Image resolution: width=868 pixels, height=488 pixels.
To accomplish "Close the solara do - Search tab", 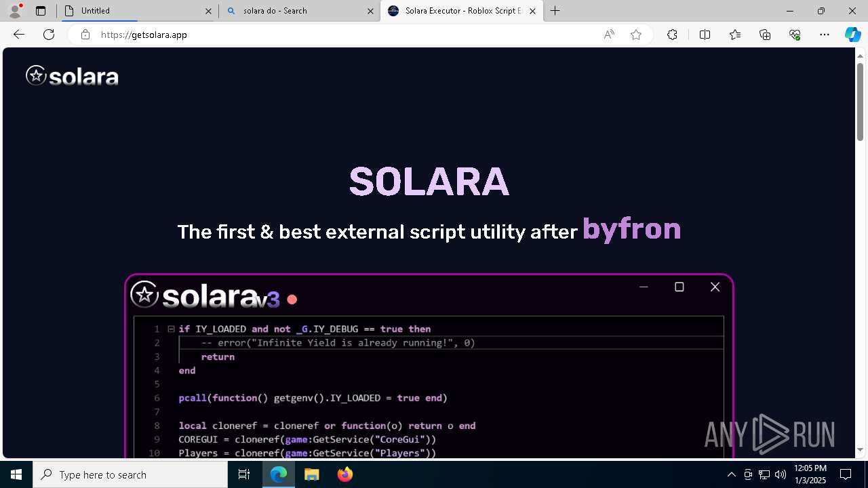I will coord(370,11).
